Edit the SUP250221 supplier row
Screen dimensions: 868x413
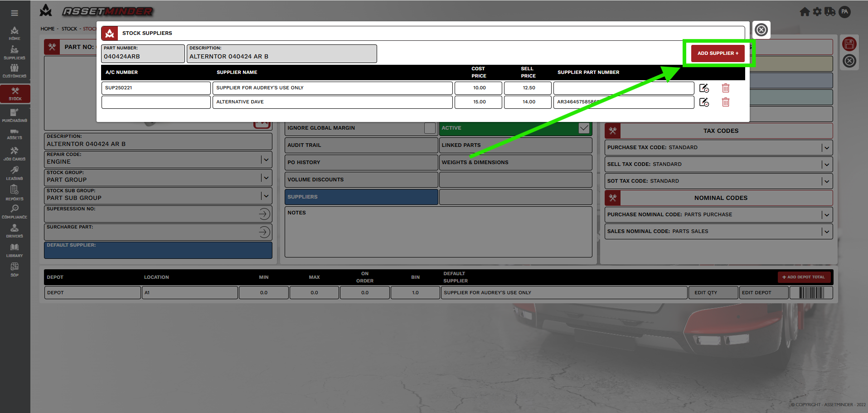click(x=704, y=88)
